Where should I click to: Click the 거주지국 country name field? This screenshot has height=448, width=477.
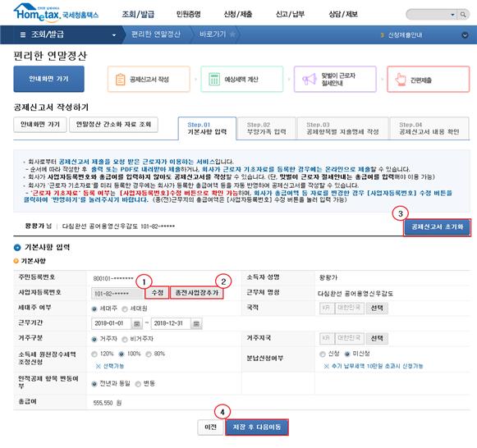pos(349,339)
